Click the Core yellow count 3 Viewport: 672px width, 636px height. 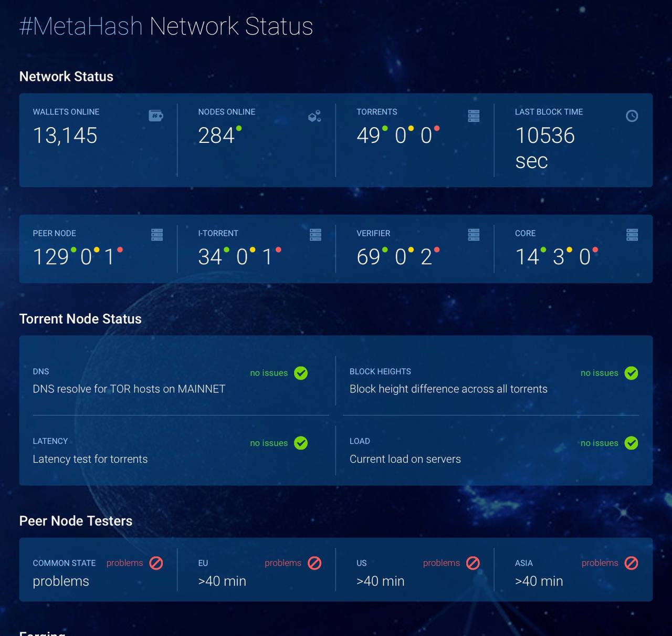[x=559, y=257]
